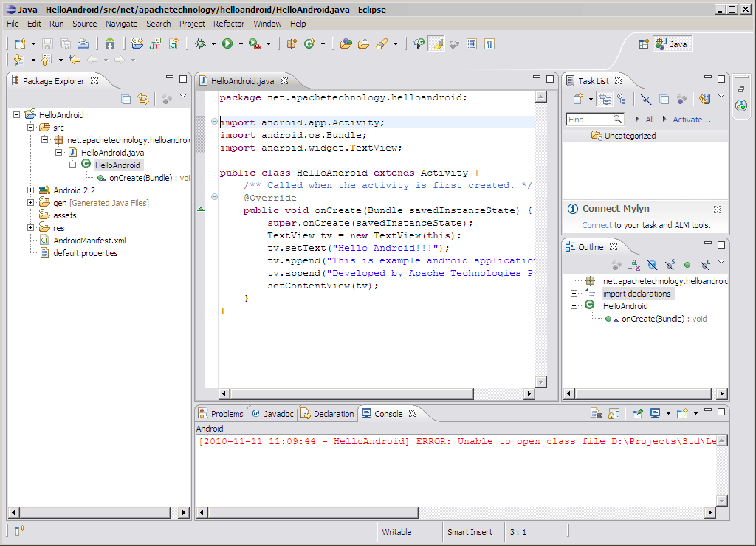
Task: Click the Open Task folder icon
Action: pyautogui.click(x=363, y=44)
